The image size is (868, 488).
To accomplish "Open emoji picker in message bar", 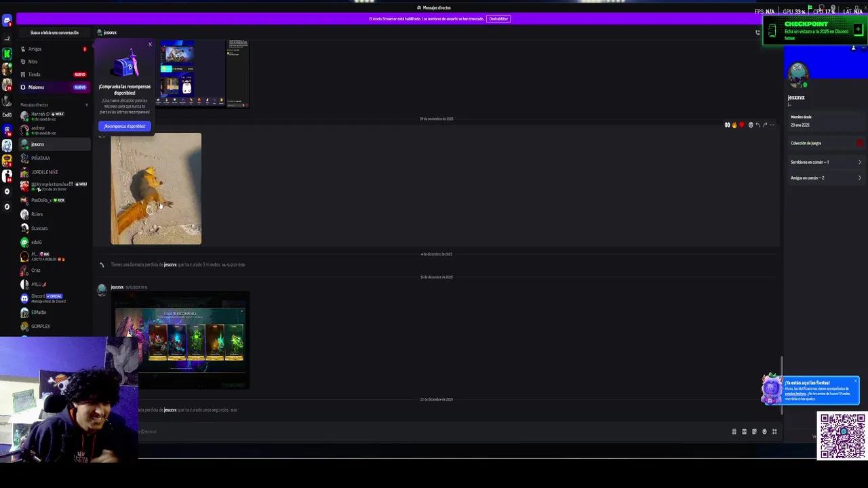I will pos(764,432).
